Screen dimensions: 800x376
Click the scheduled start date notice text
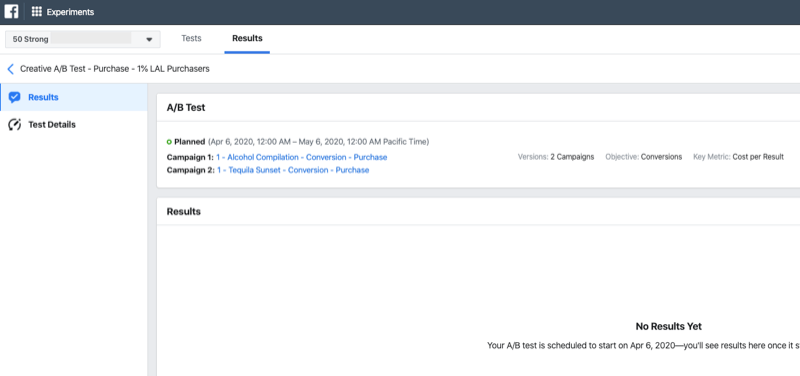[643, 345]
